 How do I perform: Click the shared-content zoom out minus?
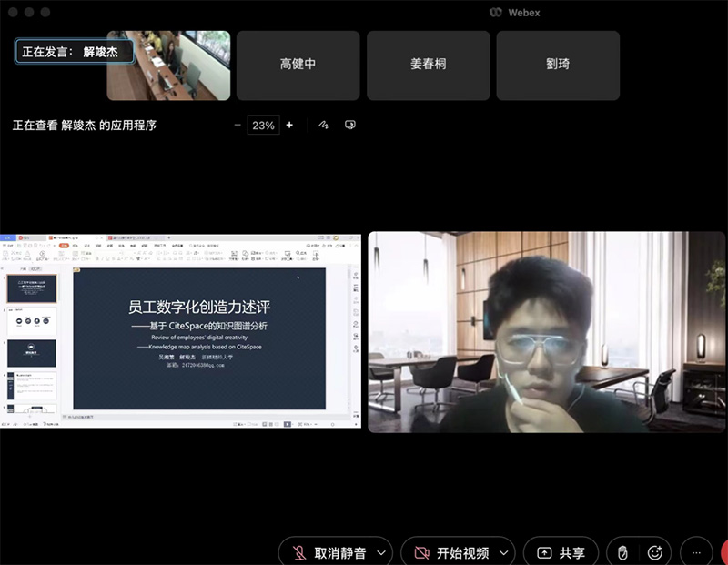[238, 126]
